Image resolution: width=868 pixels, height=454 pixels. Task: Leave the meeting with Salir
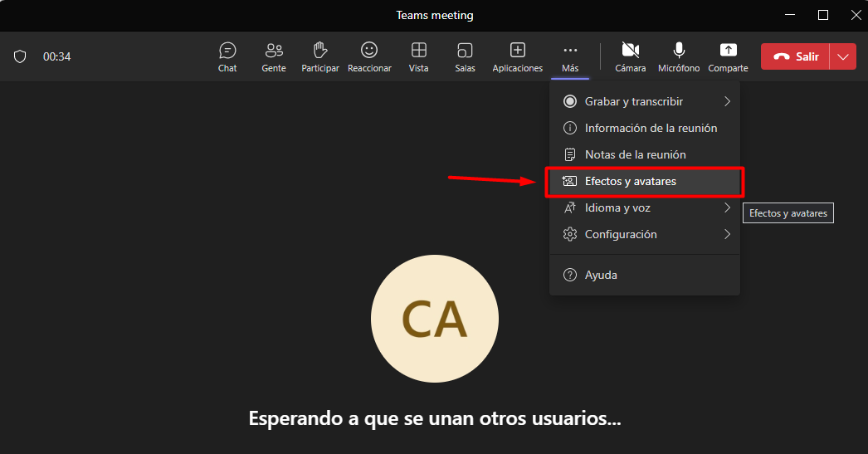(x=796, y=56)
